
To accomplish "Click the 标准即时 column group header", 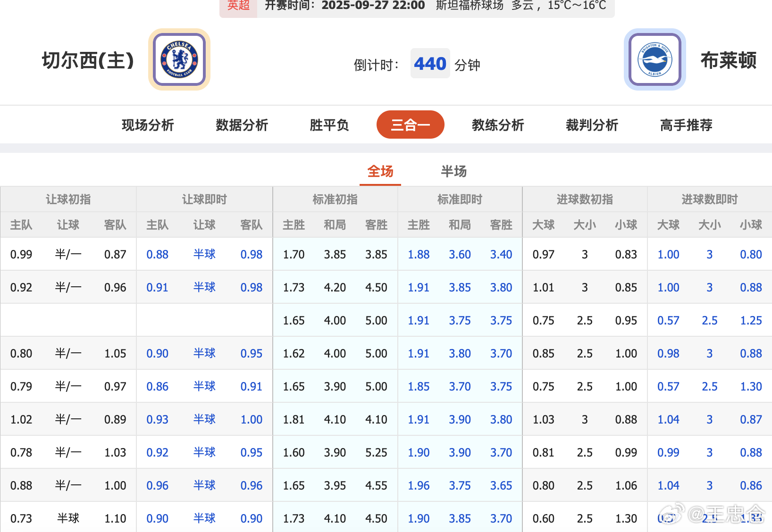I will (x=460, y=199).
